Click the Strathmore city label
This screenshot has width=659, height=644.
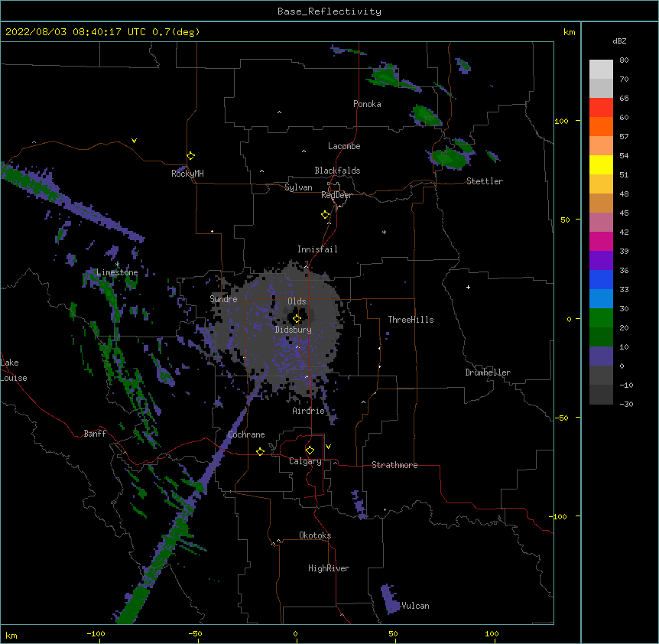(394, 465)
